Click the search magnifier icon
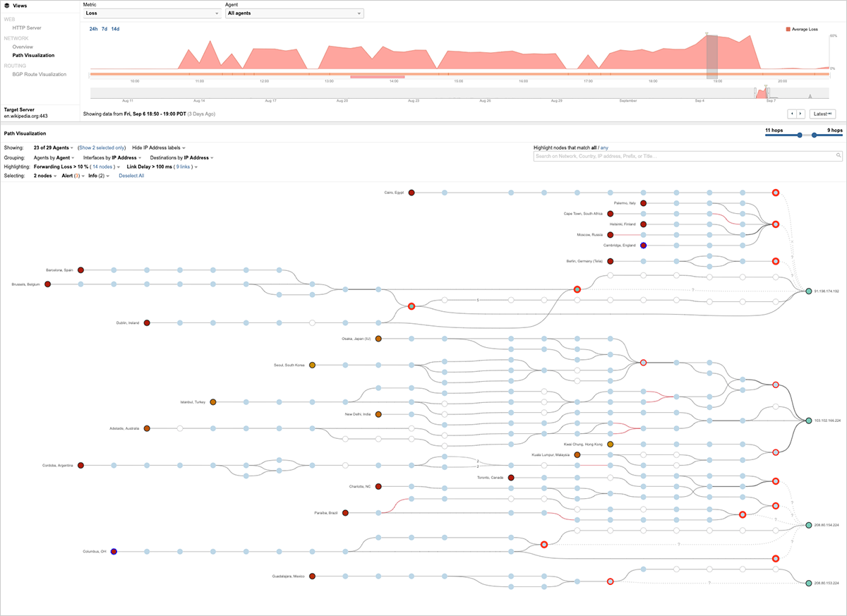Screen dimensions: 847x616 839,155
